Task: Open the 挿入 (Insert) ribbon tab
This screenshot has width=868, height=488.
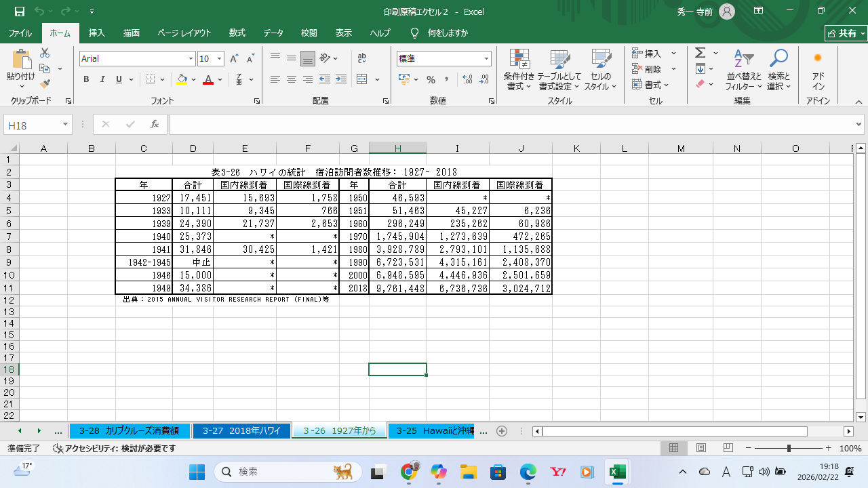Action: coord(97,33)
